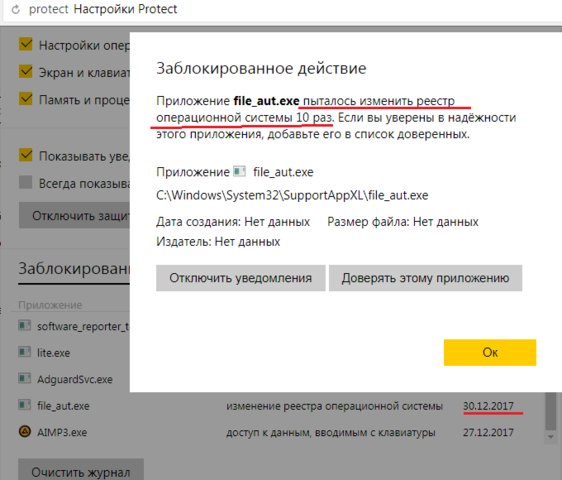Screen dimensions: 562x480
Task: Click the 'Настройки Protect' address bar text
Action: tap(125, 9)
